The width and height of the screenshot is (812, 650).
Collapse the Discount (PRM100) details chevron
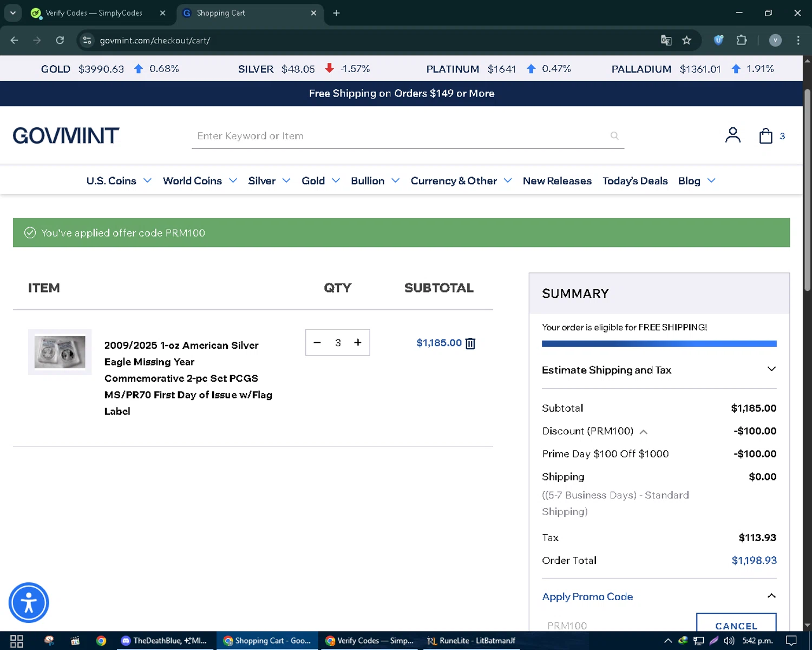[644, 432]
